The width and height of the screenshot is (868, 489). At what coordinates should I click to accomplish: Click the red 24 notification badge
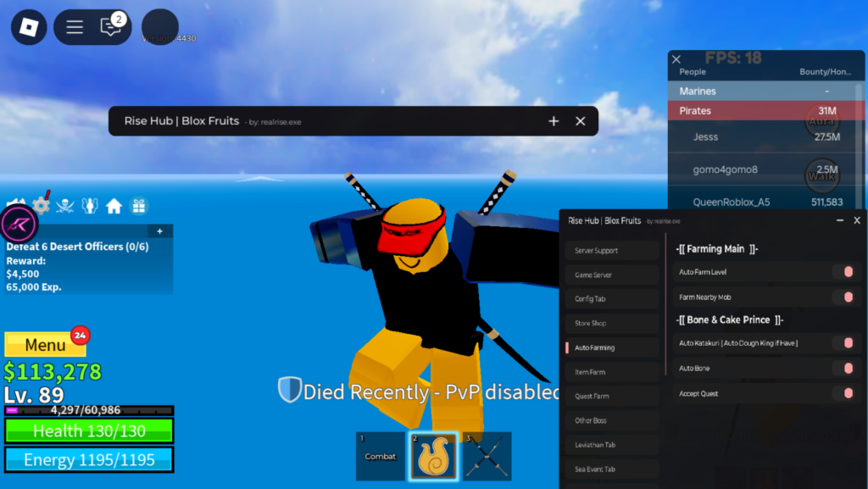(x=81, y=336)
